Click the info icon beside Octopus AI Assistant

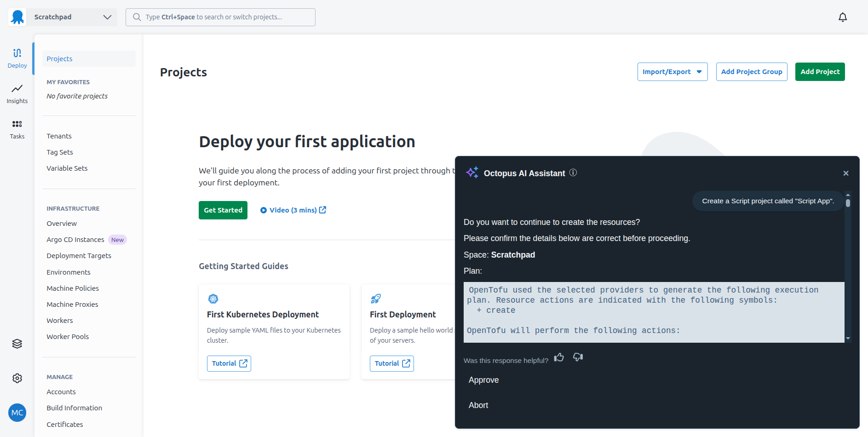pyautogui.click(x=573, y=172)
